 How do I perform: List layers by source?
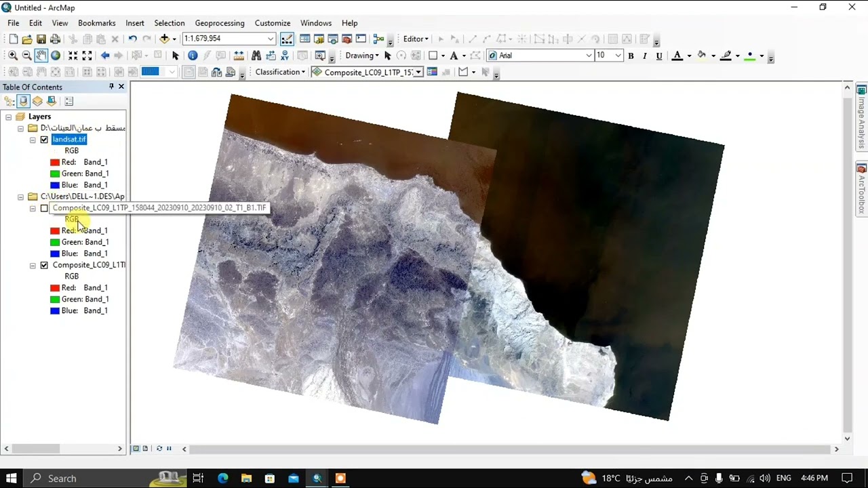(x=23, y=102)
